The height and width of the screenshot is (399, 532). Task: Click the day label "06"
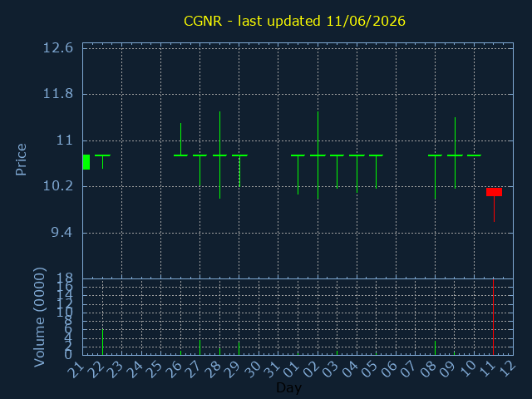click(x=389, y=369)
